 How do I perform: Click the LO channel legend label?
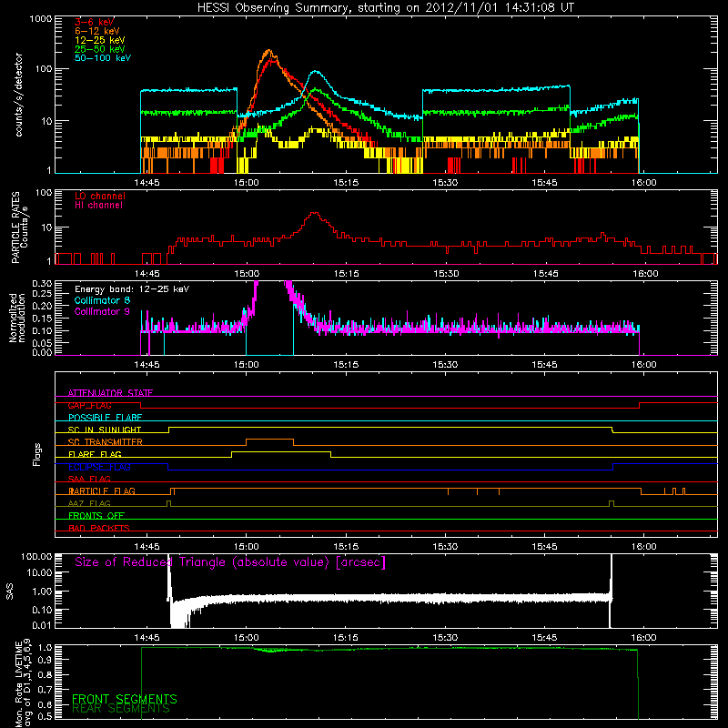pyautogui.click(x=99, y=197)
